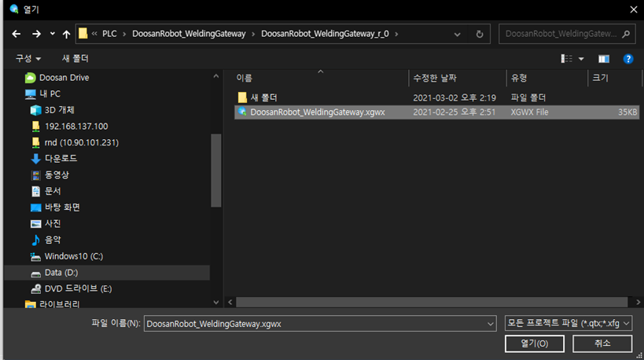644x360 pixels.
Task: Open the 구성 organize menu
Action: tap(28, 59)
